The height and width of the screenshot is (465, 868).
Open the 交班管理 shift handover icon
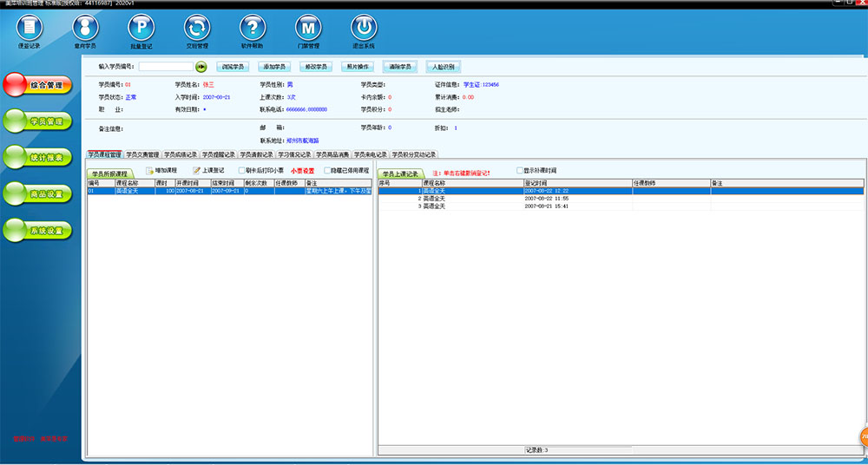197,29
